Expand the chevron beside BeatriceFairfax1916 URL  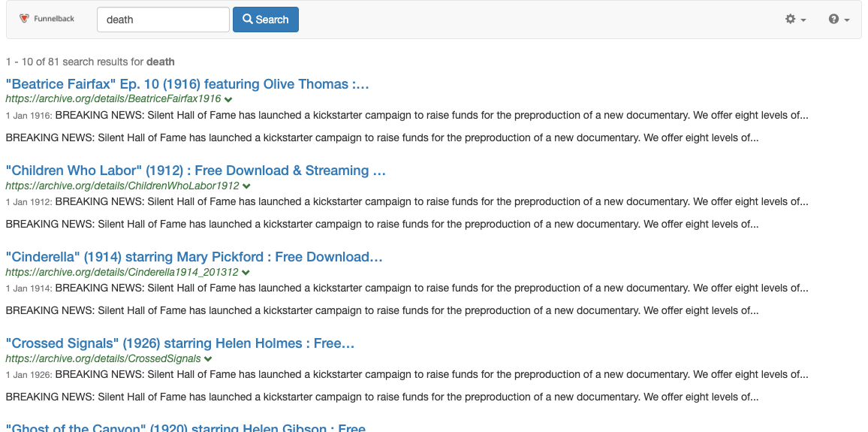click(x=228, y=99)
